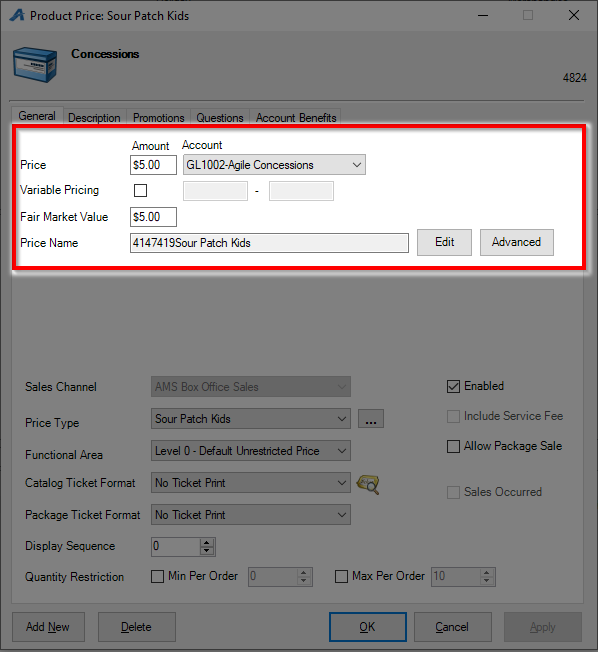Click the variable pricing maximum field

tap(301, 191)
